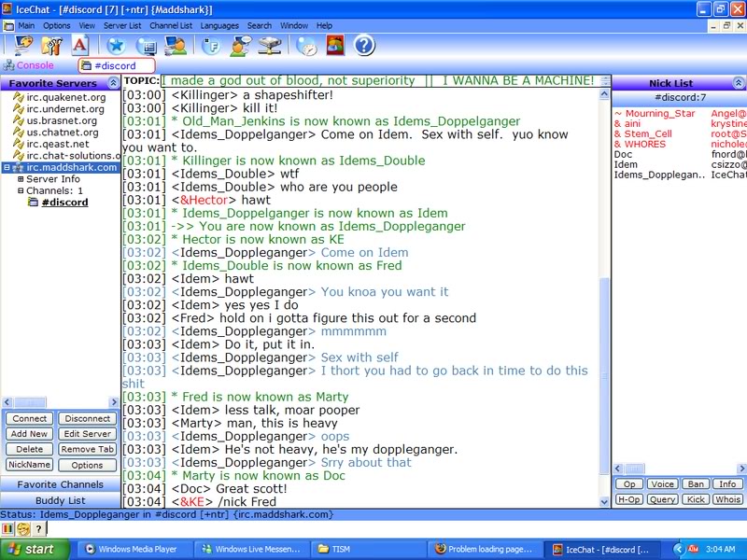747x560 pixels.
Task: Click the network server drive icon
Action: (x=270, y=46)
